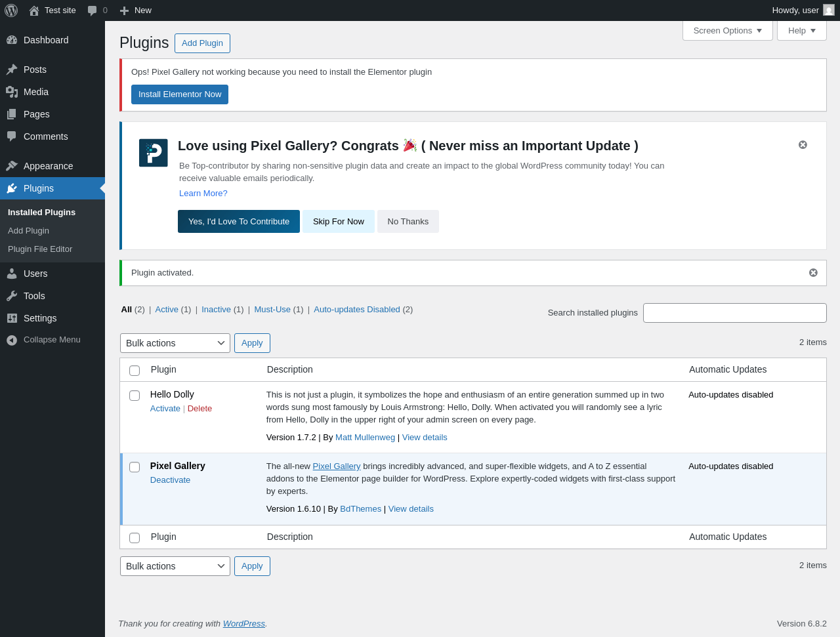Click Yes, I'd Love To Contribute
The width and height of the screenshot is (840, 637).
pos(239,222)
